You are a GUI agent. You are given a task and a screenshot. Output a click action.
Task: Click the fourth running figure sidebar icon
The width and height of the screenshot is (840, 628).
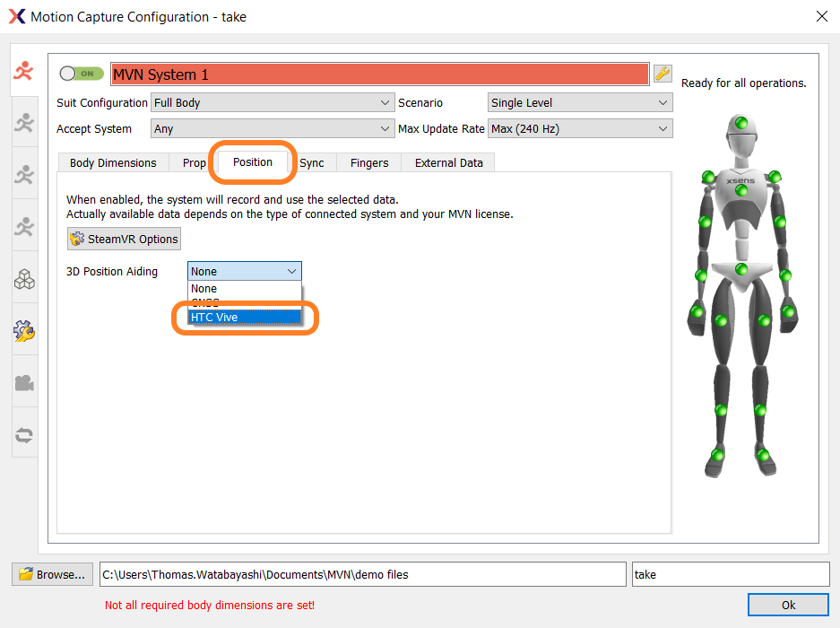(24, 224)
